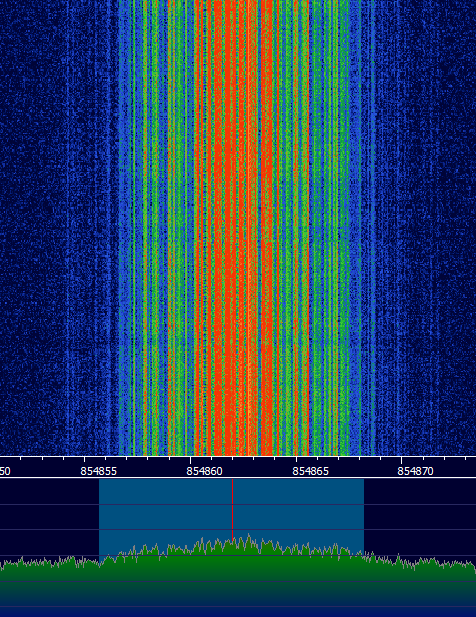Click the dark blue waterfall area right of signal
476x617 pixels.
point(427,228)
